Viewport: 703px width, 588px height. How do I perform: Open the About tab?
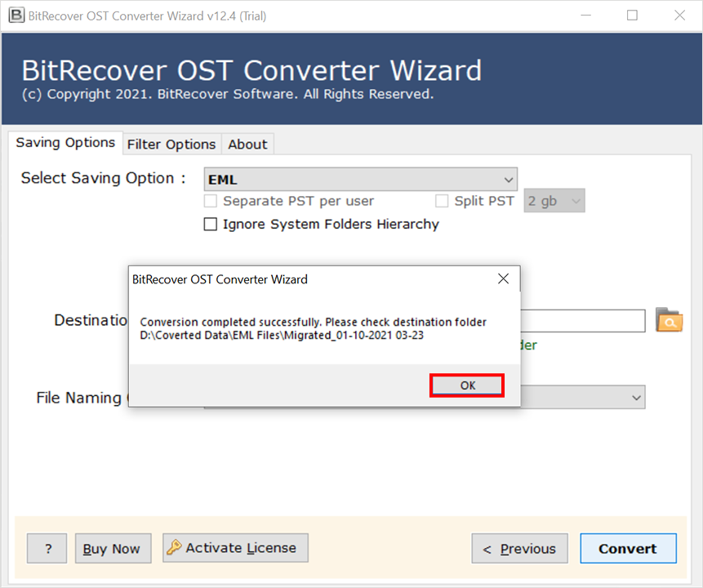(x=247, y=144)
